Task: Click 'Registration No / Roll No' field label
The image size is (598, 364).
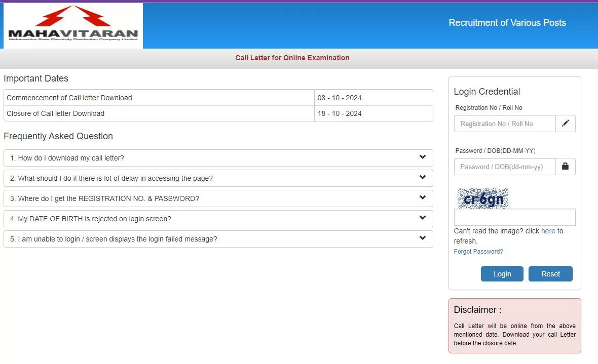Action: point(489,108)
